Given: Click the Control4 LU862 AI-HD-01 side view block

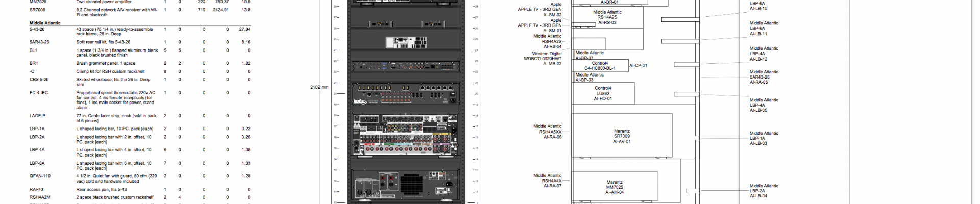Looking at the screenshot, I should 603,93.
